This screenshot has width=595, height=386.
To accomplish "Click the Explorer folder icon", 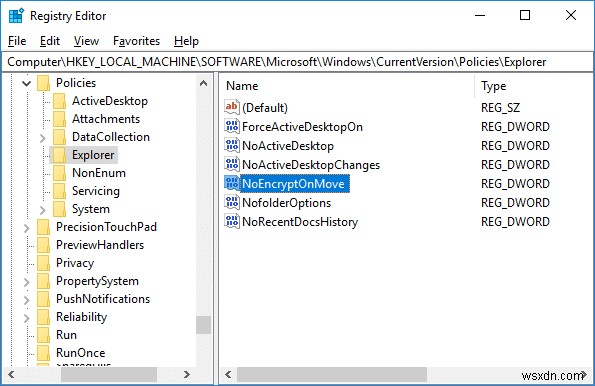I will coord(59,155).
